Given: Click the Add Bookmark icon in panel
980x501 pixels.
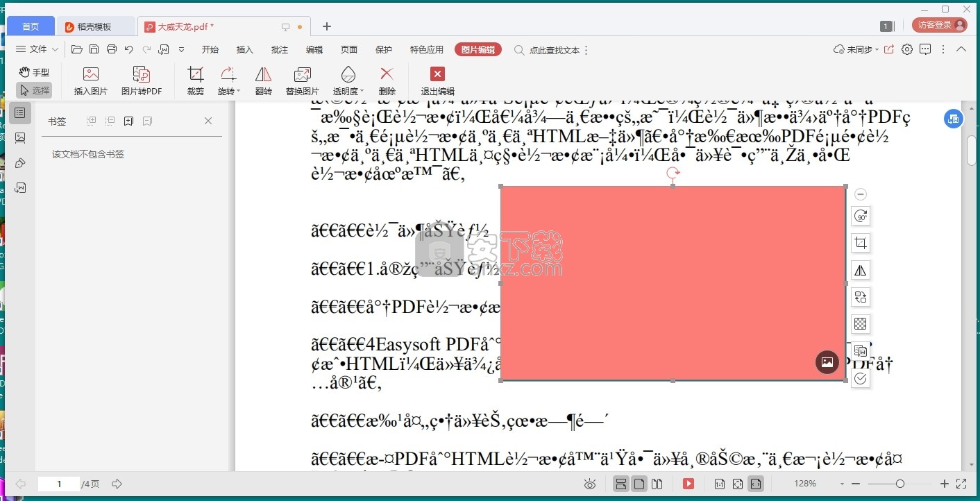Looking at the screenshot, I should pos(128,121).
